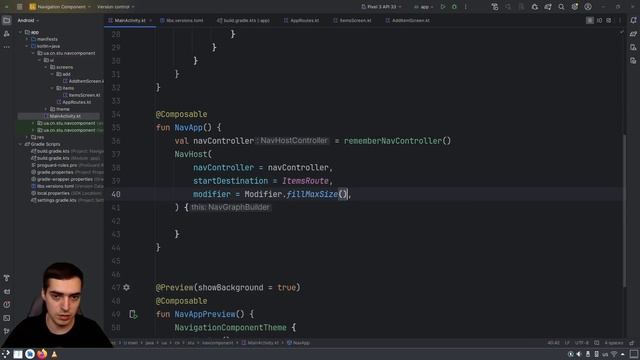Click rememberNavController() call on line 36

397,141
